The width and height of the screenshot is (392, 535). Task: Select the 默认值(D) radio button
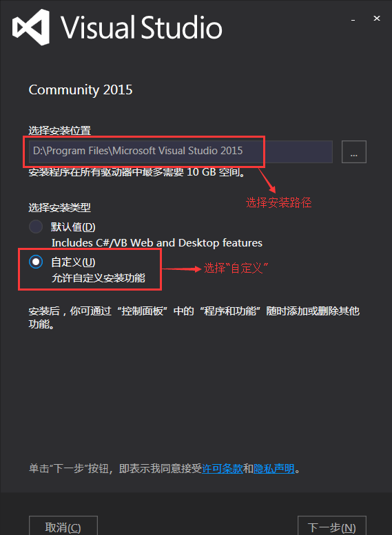coord(36,227)
